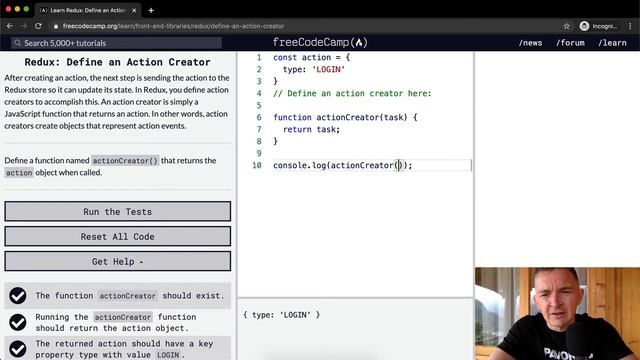The height and width of the screenshot is (360, 640).
Task: Open the /forum link
Action: coord(570,43)
